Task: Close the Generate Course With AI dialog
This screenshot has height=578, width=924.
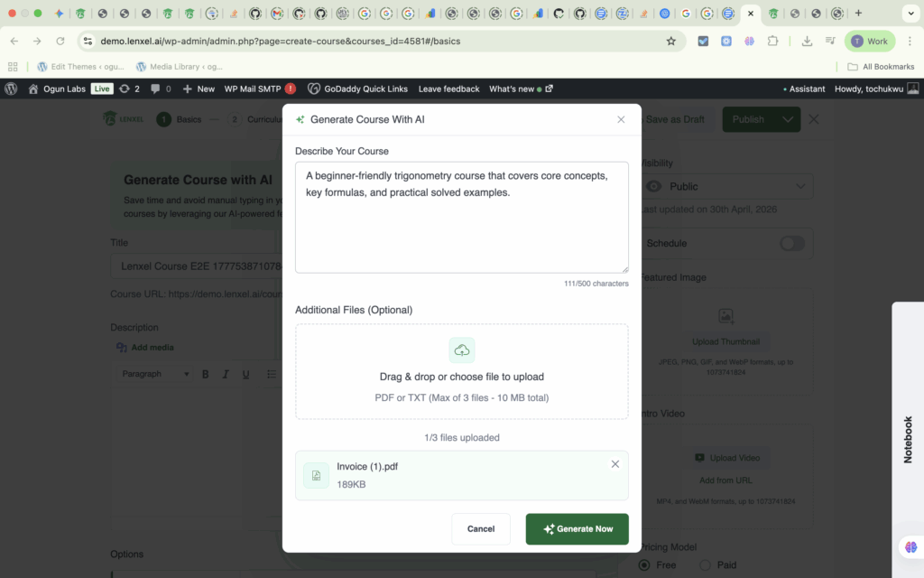Action: 621,119
